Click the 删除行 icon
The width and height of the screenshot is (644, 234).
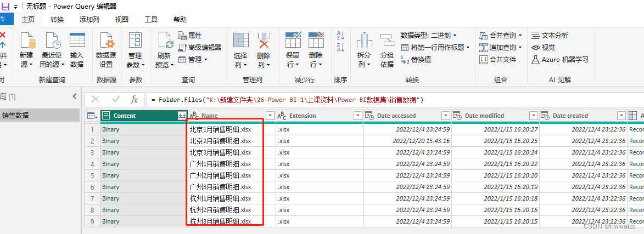pos(316,40)
